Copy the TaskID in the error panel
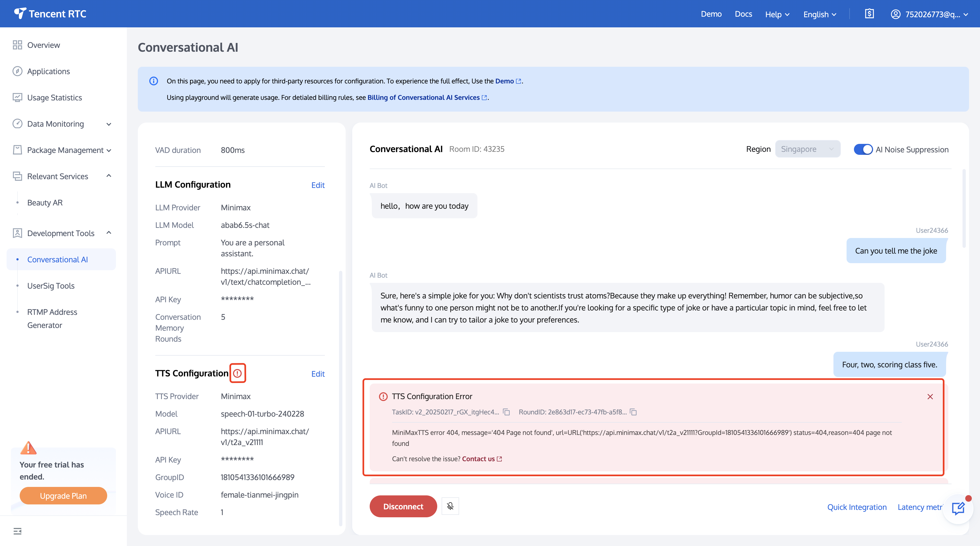 click(x=506, y=412)
